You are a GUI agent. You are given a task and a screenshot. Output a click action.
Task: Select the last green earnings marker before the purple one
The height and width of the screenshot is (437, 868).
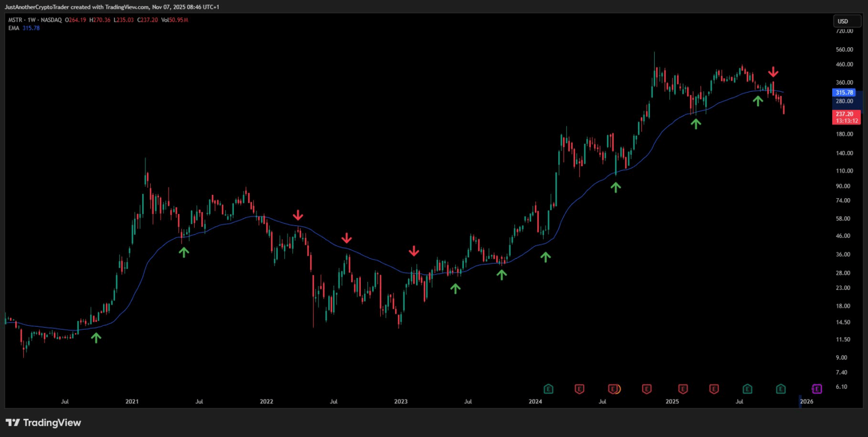point(781,389)
